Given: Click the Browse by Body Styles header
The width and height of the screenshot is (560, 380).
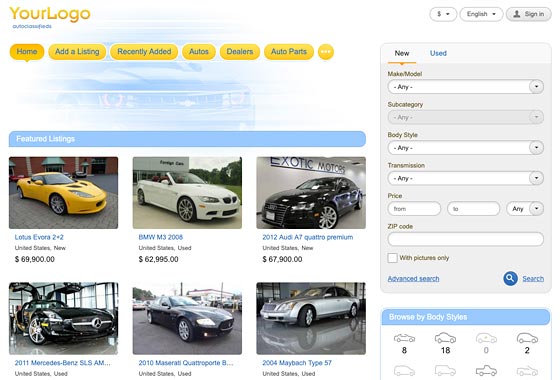Looking at the screenshot, I should pos(466,317).
